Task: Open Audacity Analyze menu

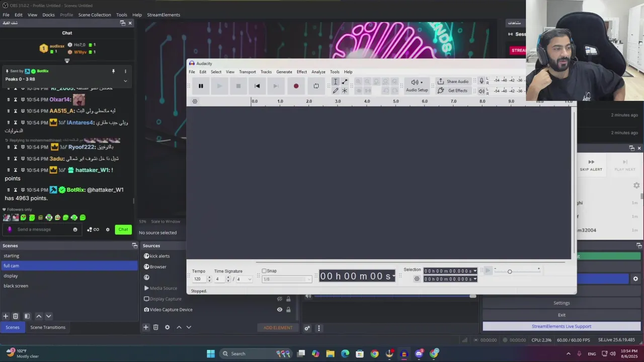Action: (x=318, y=72)
